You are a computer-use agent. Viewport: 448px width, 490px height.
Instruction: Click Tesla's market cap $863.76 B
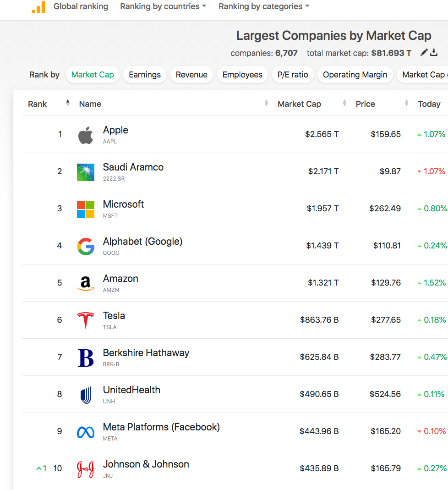319,320
